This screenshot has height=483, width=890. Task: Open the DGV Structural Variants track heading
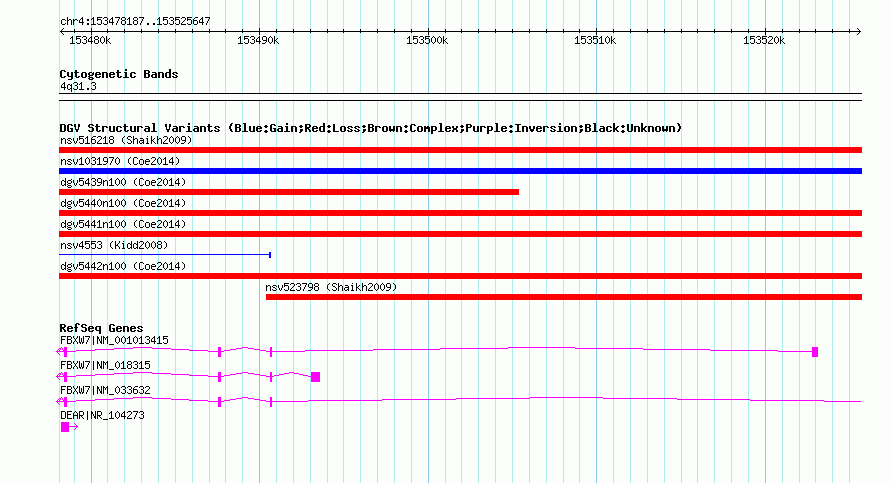tap(371, 128)
